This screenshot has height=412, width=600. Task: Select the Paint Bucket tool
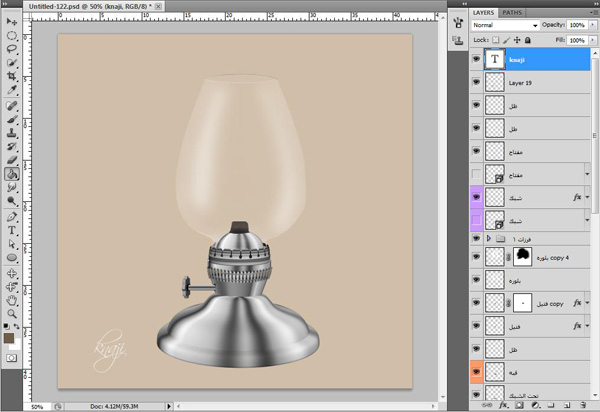(x=12, y=173)
